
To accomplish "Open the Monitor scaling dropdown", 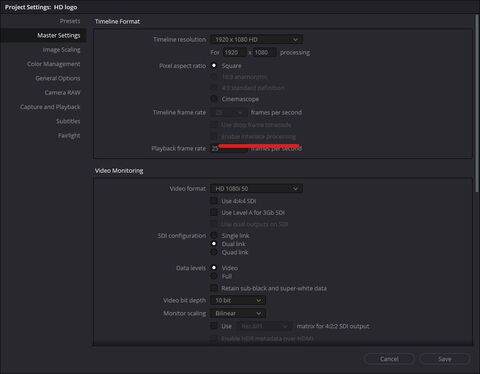I will pos(238,313).
